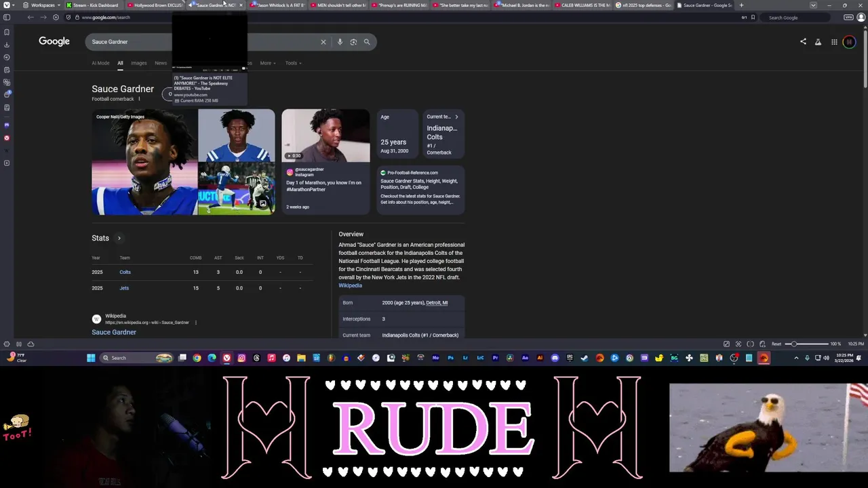Open the Notes panel in sidebar
The image size is (868, 488).
[7, 70]
